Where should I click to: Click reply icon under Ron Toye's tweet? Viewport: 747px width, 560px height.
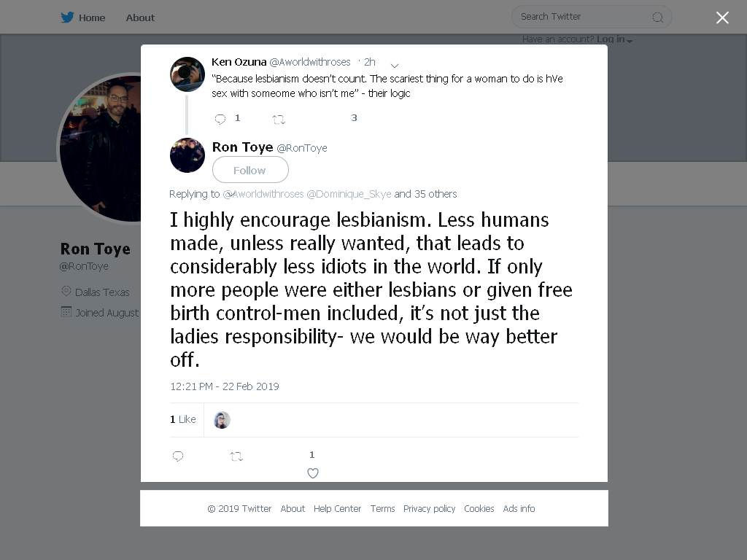178,456
